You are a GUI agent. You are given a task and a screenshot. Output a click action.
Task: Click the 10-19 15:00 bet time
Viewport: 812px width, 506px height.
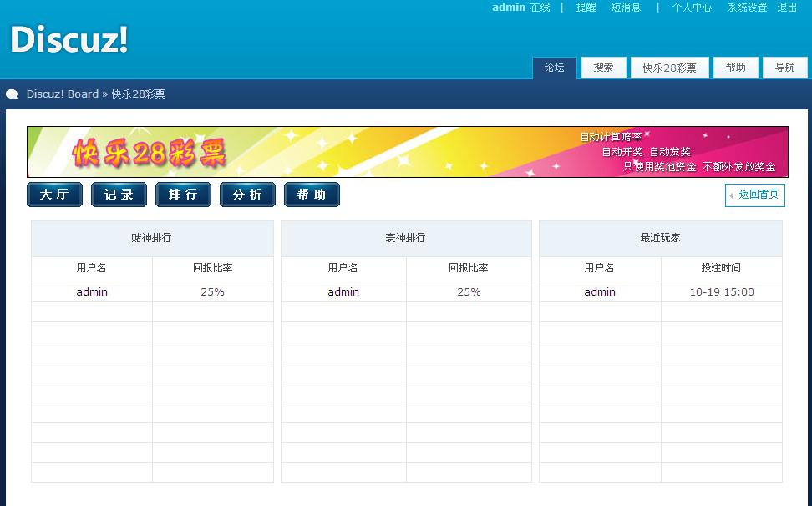click(722, 291)
